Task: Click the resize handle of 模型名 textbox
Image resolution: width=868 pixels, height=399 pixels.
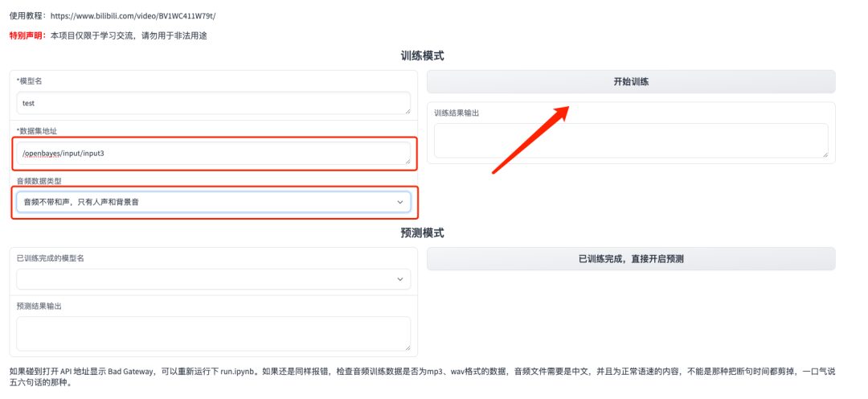Action: (407, 111)
